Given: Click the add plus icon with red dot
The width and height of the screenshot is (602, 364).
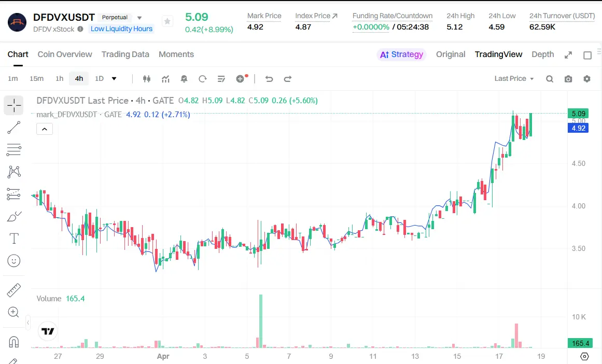Looking at the screenshot, I should (x=241, y=79).
